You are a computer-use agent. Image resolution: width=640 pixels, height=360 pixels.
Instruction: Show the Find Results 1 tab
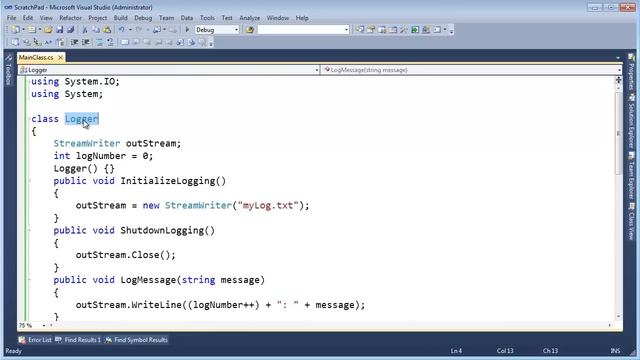pos(78,340)
